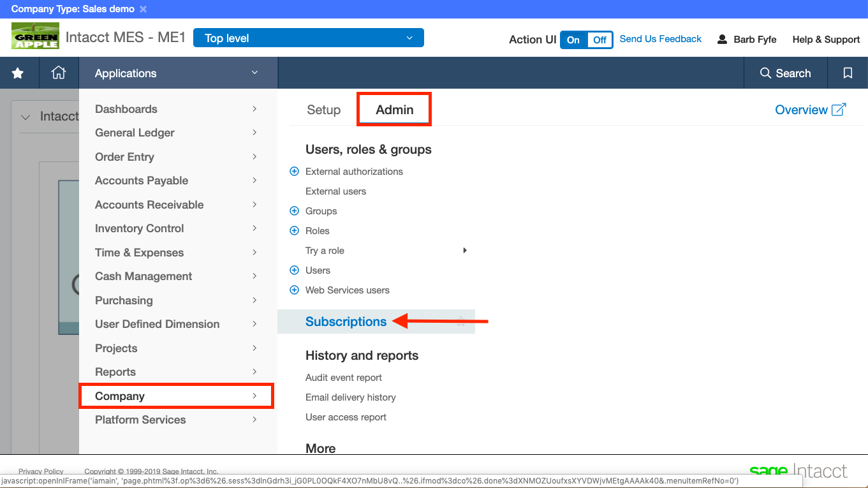
Task: Open the Users list
Action: [x=318, y=270]
